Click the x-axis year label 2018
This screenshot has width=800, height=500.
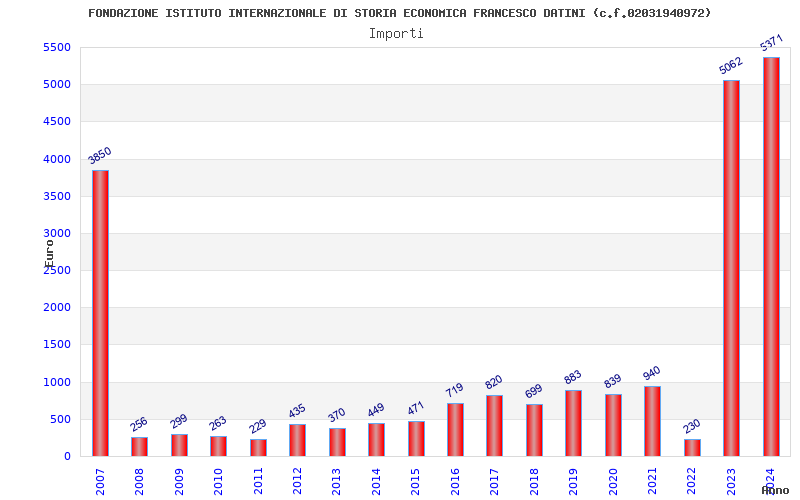pos(534,482)
